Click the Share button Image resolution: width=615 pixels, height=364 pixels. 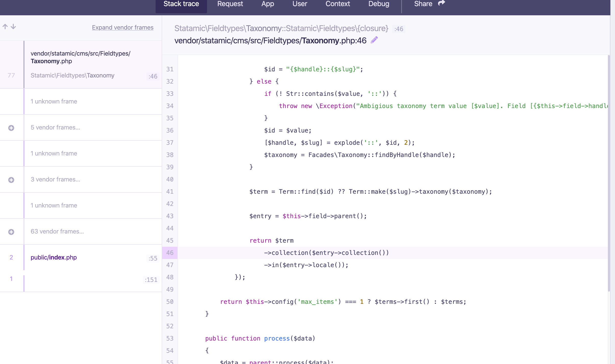pos(424,4)
